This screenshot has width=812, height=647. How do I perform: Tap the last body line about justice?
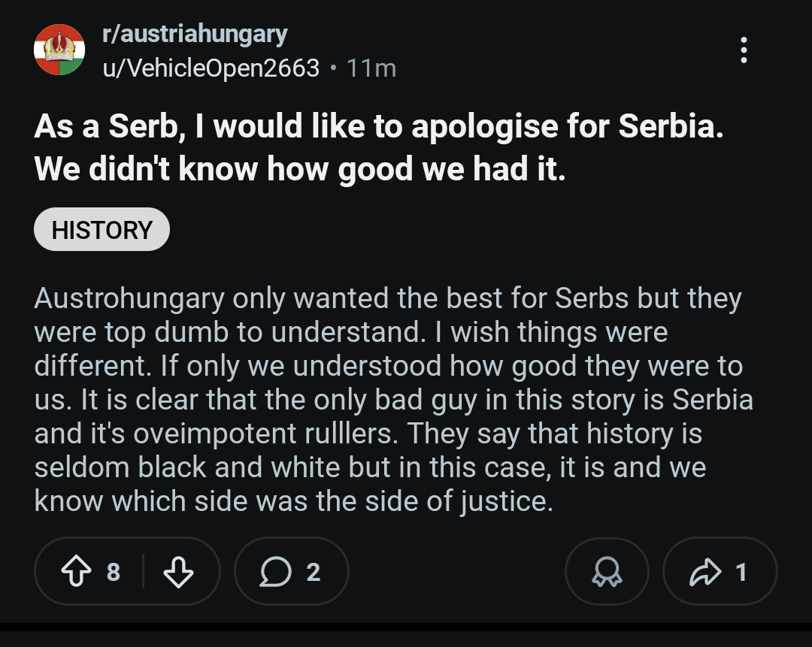pyautogui.click(x=293, y=501)
